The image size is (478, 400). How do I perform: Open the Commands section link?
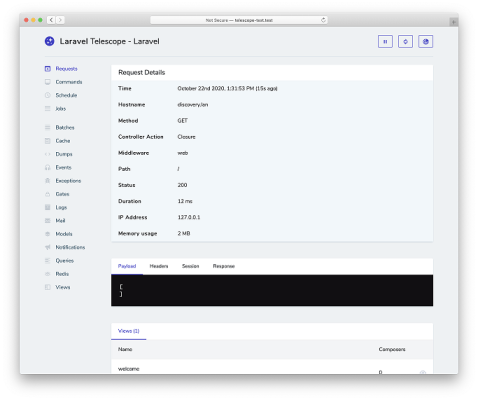(69, 82)
